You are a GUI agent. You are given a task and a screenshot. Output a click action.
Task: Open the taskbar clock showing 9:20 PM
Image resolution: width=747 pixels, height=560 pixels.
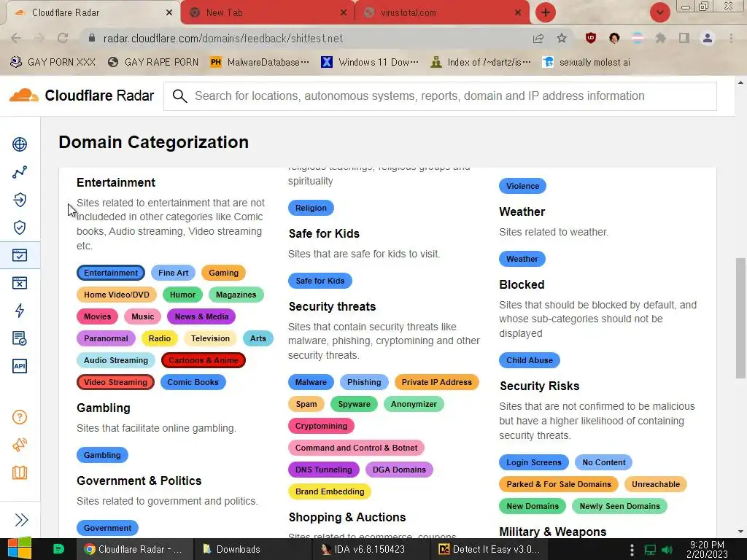pos(707,549)
